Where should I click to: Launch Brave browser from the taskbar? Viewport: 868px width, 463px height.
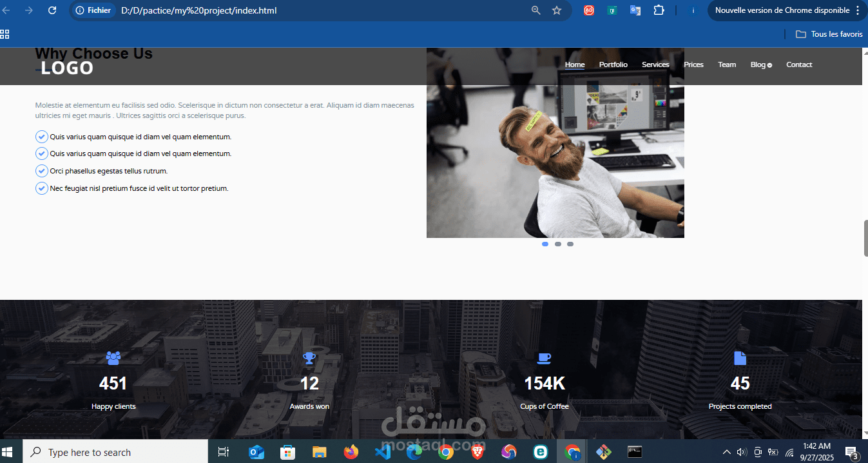[477, 452]
